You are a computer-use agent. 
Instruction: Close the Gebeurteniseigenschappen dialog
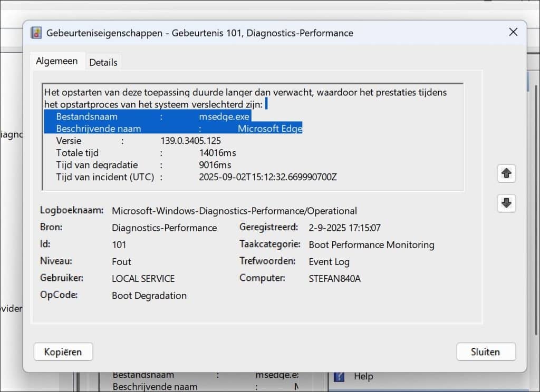pos(513,32)
